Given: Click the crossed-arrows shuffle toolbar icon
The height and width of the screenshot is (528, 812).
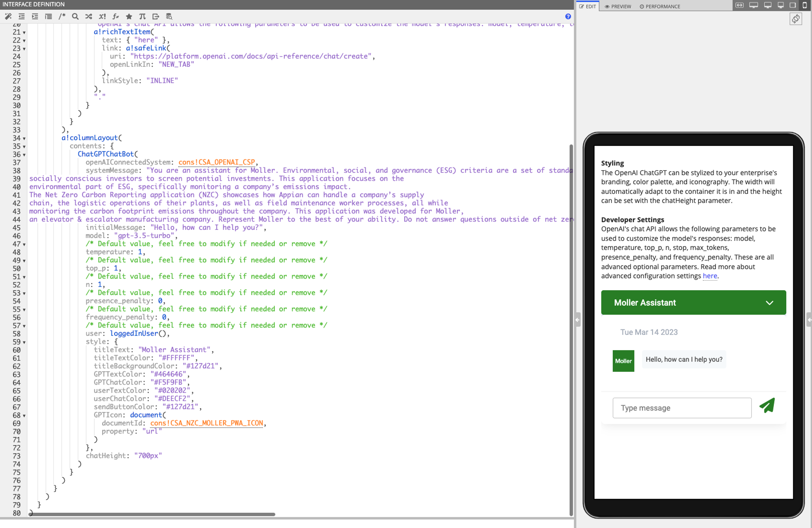Looking at the screenshot, I should (89, 16).
